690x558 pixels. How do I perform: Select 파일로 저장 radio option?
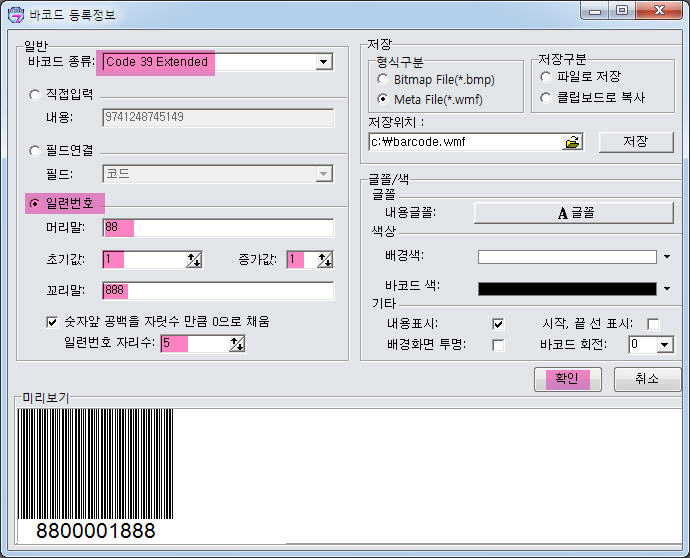[x=546, y=77]
